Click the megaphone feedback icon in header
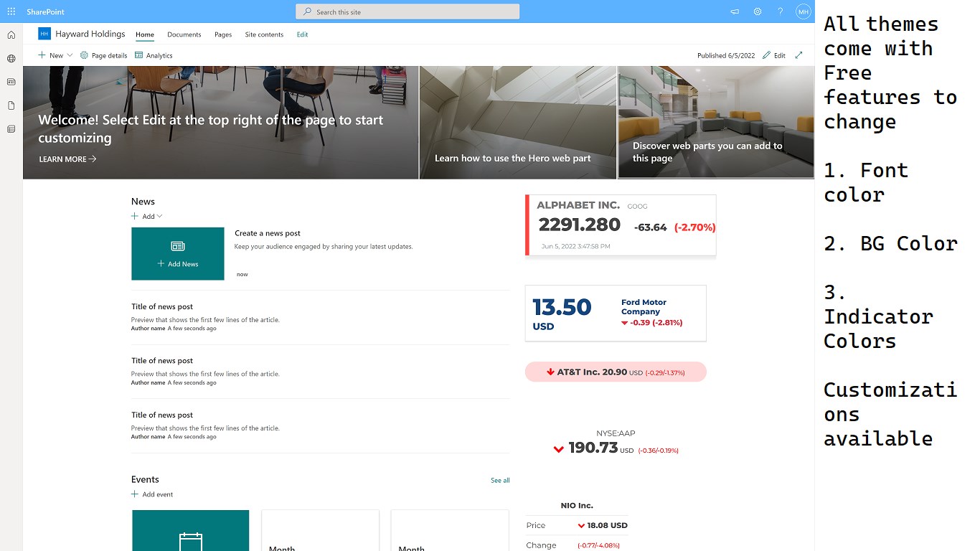The height and width of the screenshot is (551, 980). click(735, 11)
